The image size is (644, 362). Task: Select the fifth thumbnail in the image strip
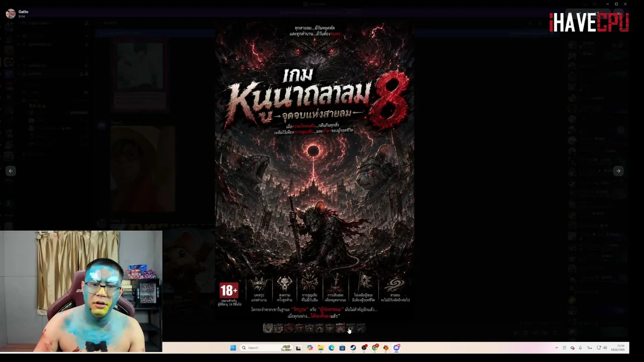[309, 328]
